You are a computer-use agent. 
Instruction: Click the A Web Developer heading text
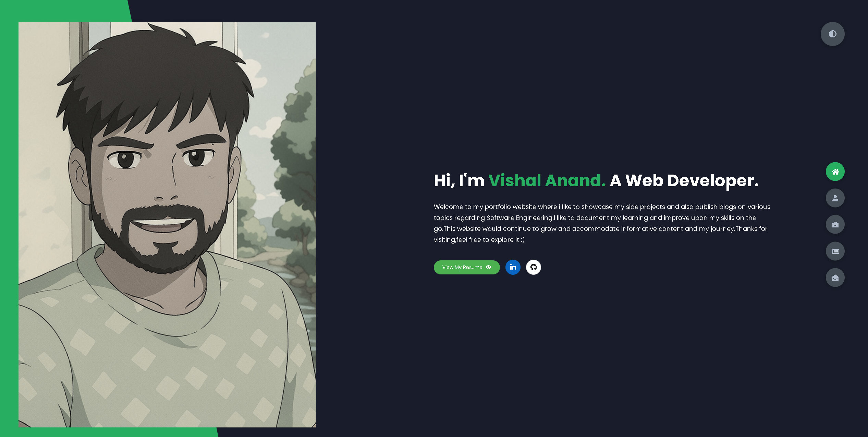684,180
